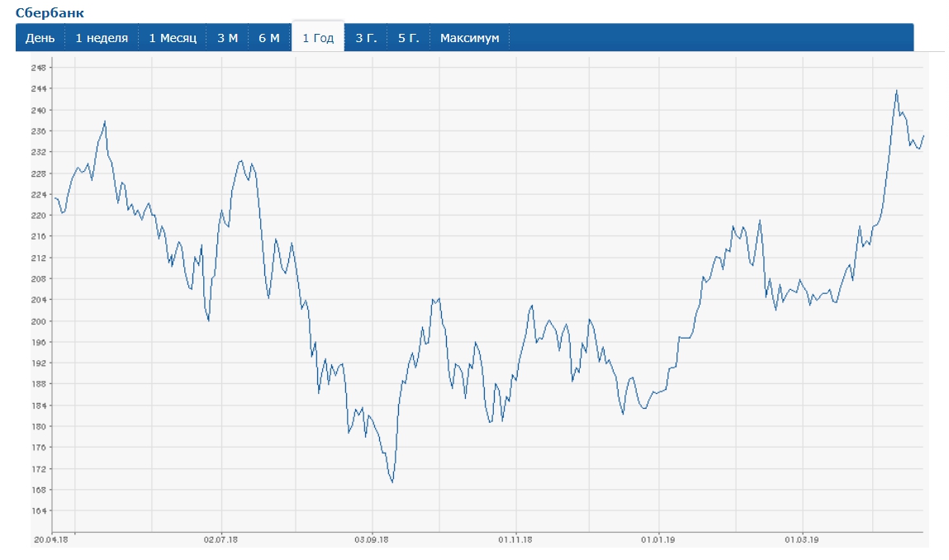Screen dimensions: 949x560
Task: Click the 180 price axis label
Action: pyautogui.click(x=39, y=426)
